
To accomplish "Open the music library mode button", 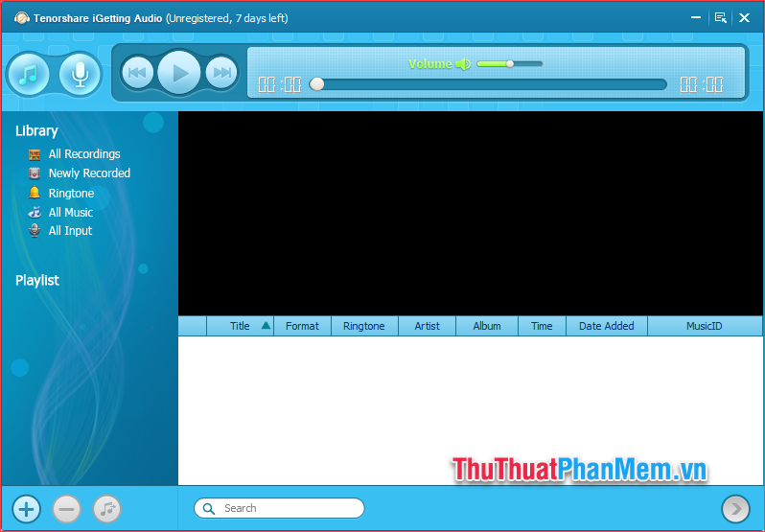I will 29,75.
